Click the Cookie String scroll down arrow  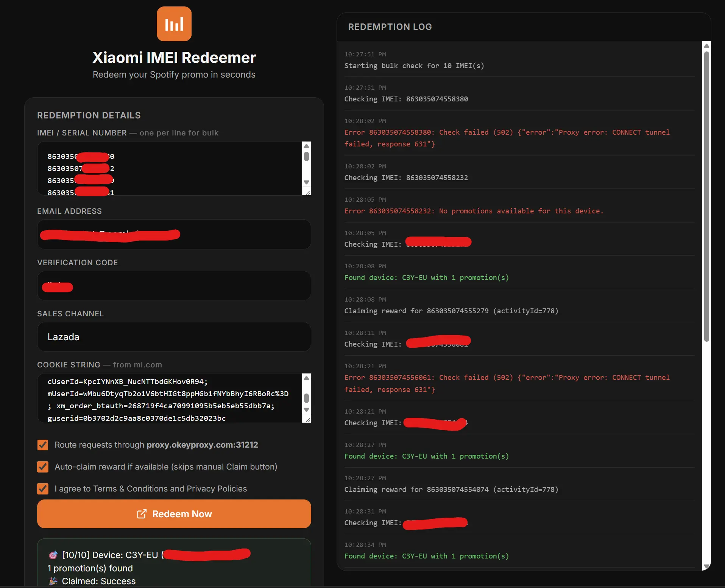click(x=307, y=410)
